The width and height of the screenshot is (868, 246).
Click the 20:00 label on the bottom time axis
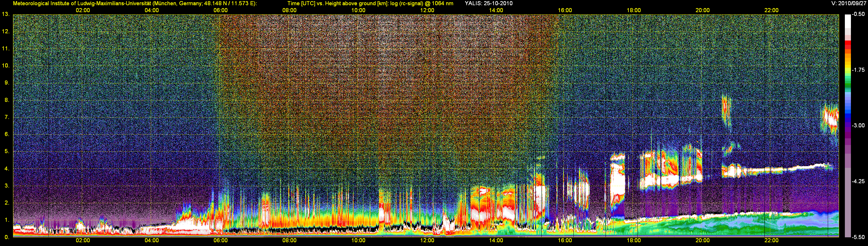click(x=703, y=241)
